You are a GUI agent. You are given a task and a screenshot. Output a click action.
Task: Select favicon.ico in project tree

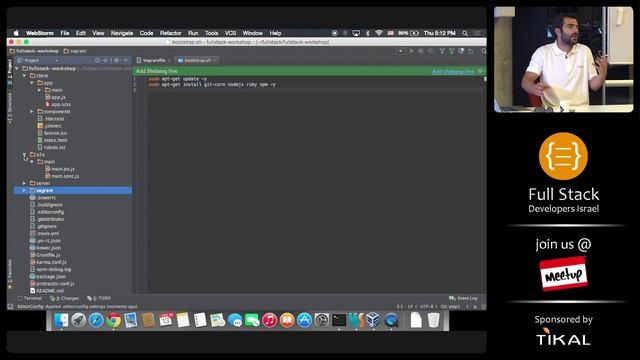click(52, 133)
